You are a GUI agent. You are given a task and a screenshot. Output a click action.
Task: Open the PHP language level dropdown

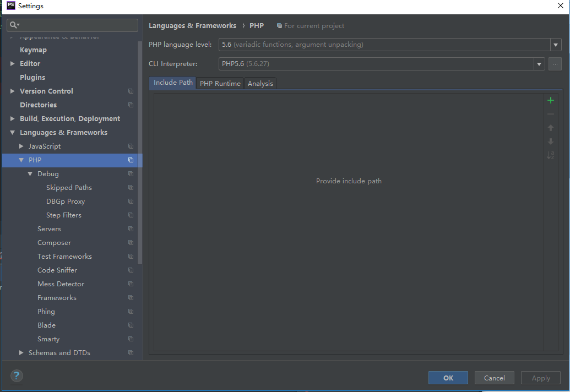pos(556,45)
